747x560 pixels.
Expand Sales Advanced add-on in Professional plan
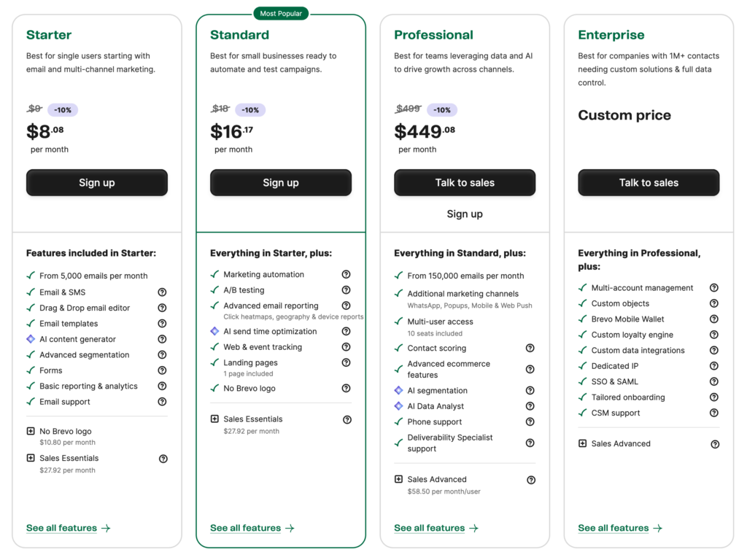pos(398,480)
